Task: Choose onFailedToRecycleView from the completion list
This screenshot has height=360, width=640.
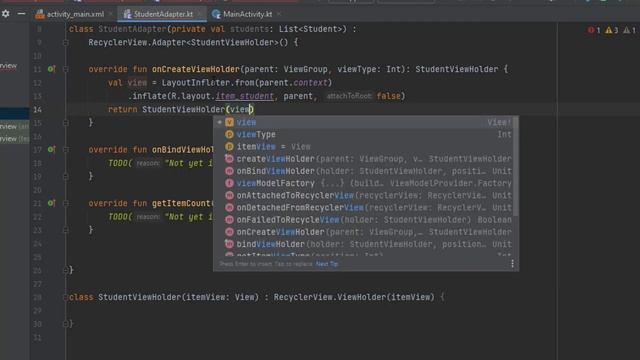Action: pos(364,220)
